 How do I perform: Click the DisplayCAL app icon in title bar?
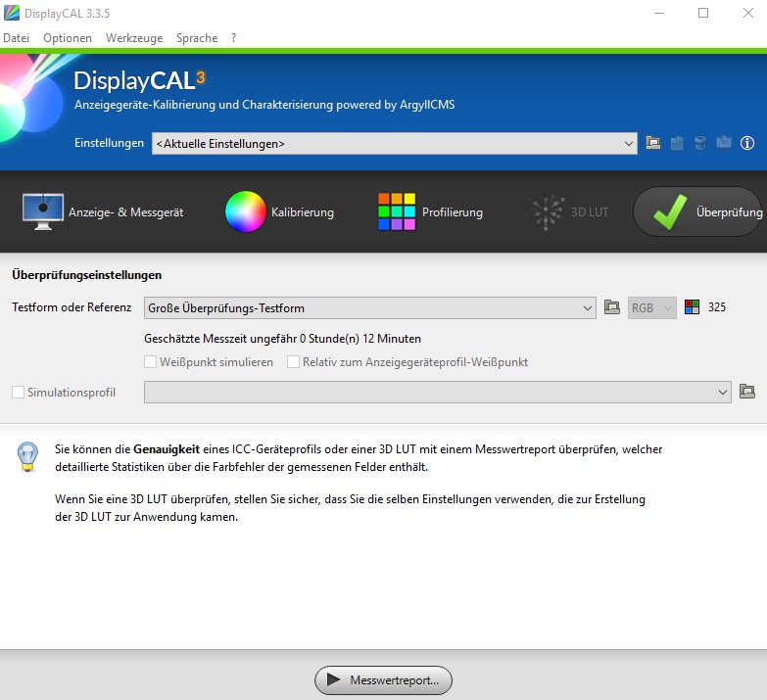(11, 13)
